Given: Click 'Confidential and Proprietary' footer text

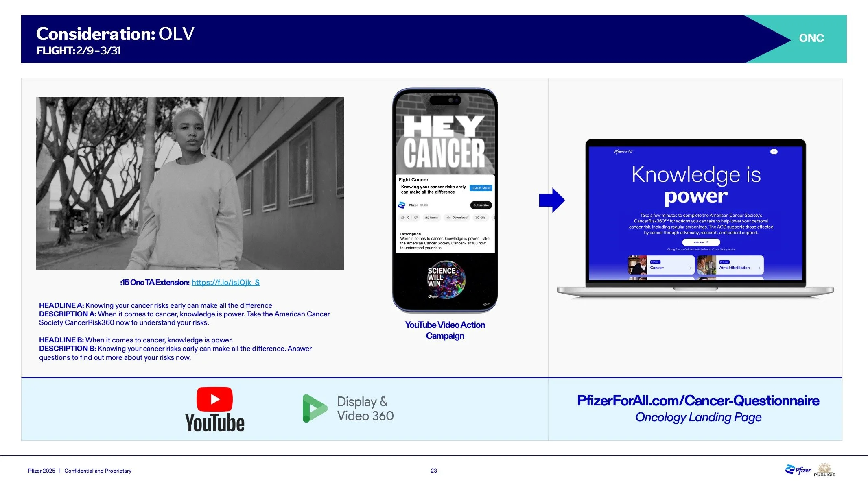Looking at the screenshot, I should click(x=98, y=471).
